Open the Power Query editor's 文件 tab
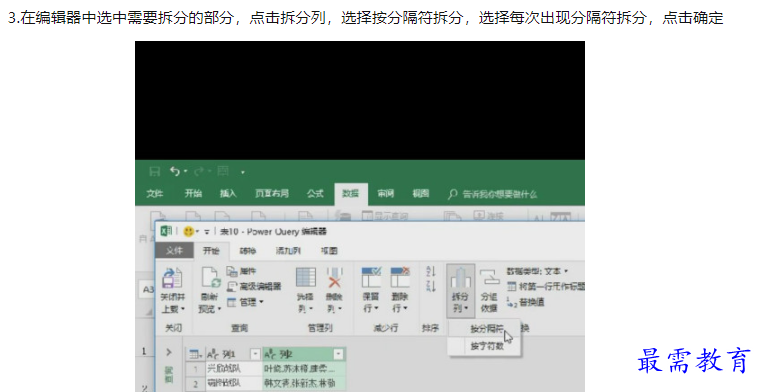Viewport: 759px width, 392px height. point(174,251)
